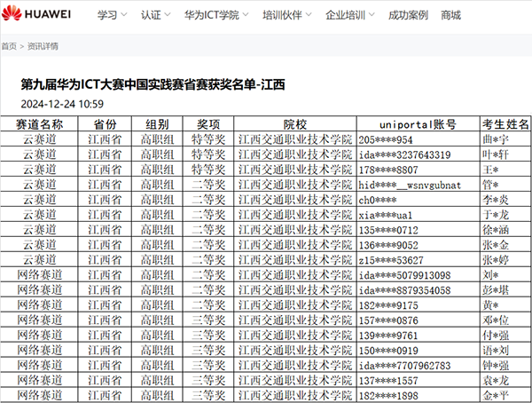The image size is (532, 403).
Task: Expand the 企业培训 menu chevron
Action: [x=372, y=14]
